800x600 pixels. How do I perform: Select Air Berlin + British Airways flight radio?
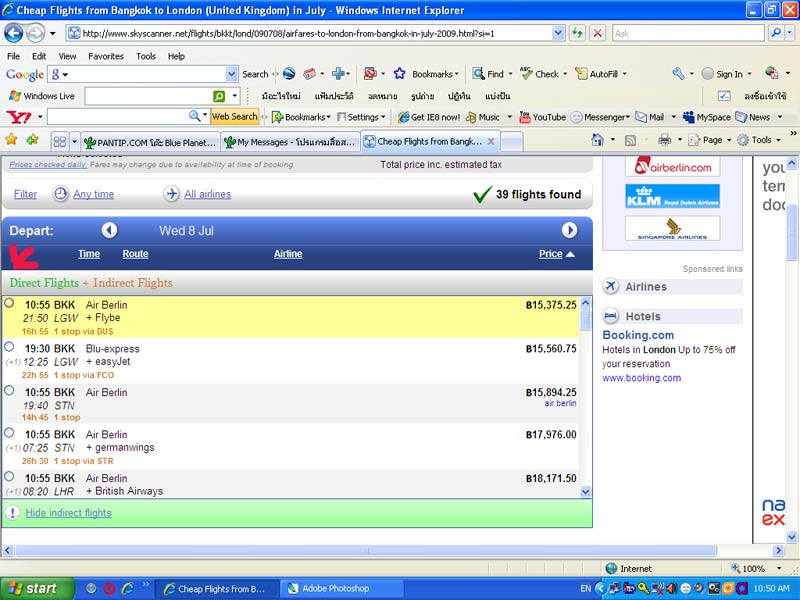9,476
